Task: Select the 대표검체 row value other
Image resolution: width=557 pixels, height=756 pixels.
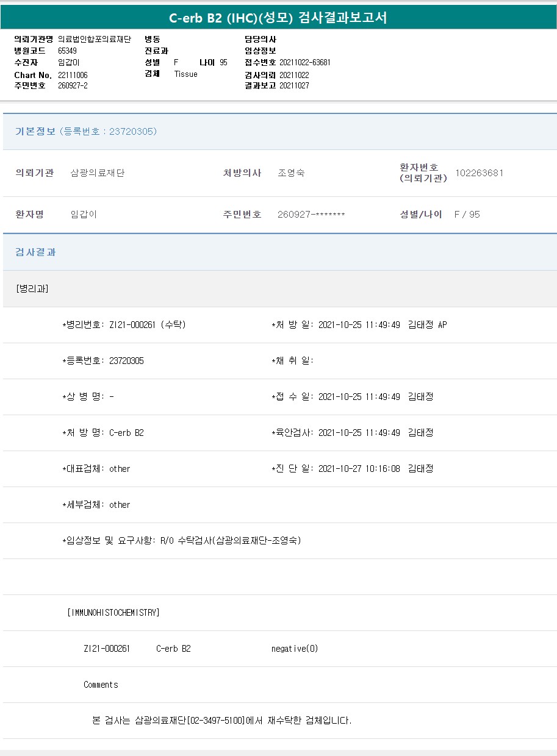Action: (120, 469)
